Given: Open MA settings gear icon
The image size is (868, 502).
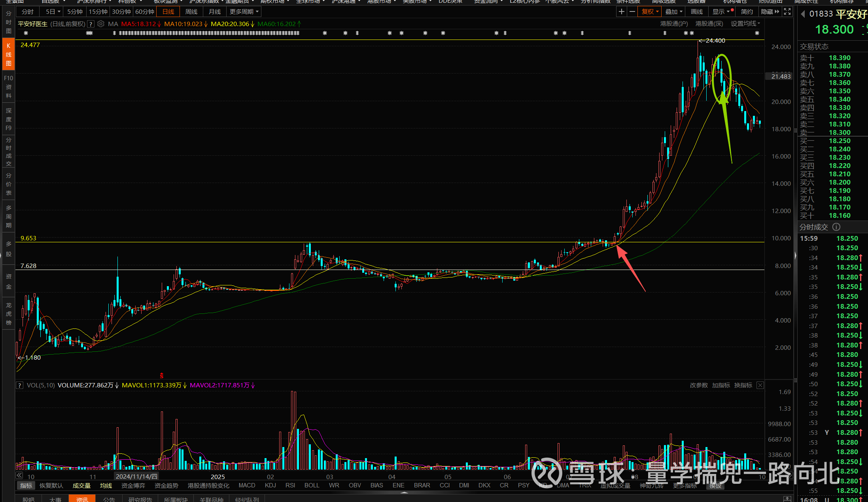Looking at the screenshot, I should tap(101, 24).
